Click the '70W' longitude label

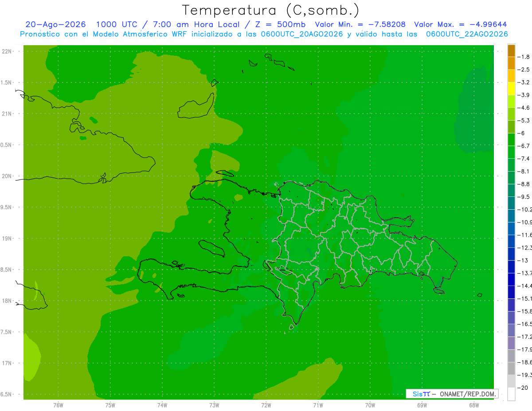coord(370,405)
